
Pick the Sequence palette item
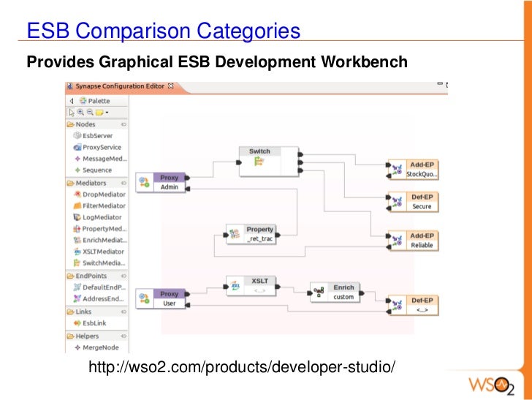[93, 170]
